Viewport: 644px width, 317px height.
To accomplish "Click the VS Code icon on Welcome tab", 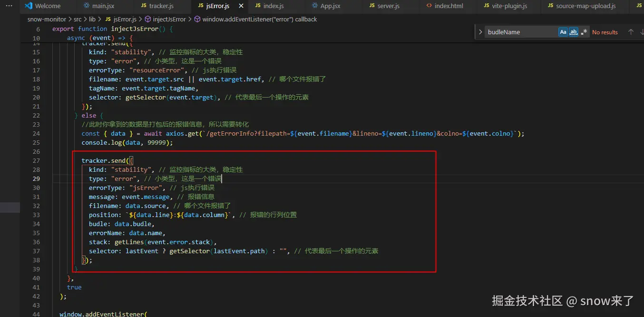I will tap(28, 6).
